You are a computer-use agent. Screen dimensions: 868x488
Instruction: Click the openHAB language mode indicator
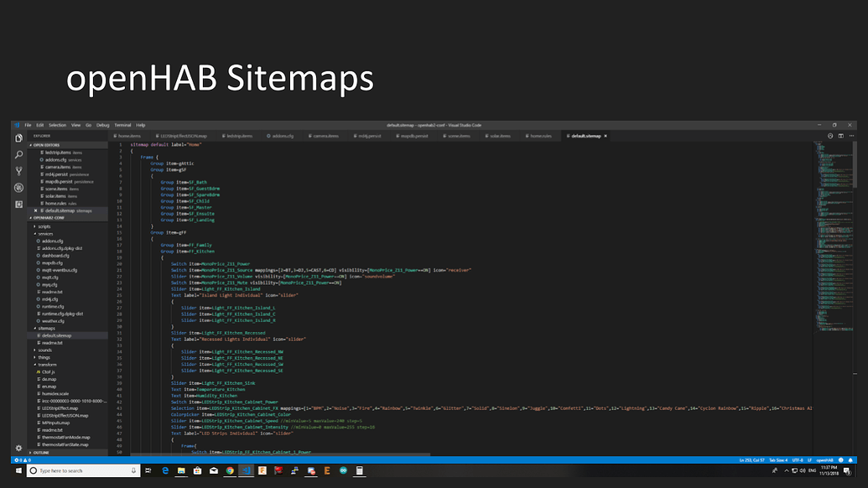(824, 459)
